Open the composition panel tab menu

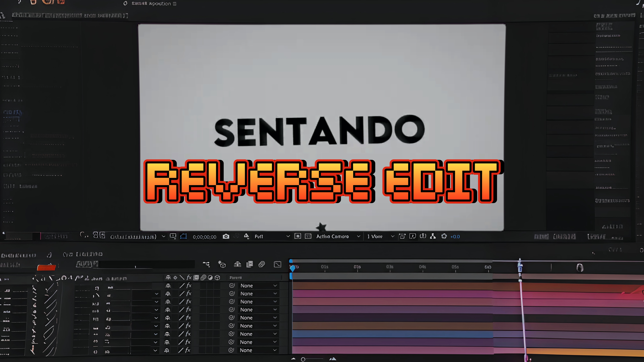175,4
